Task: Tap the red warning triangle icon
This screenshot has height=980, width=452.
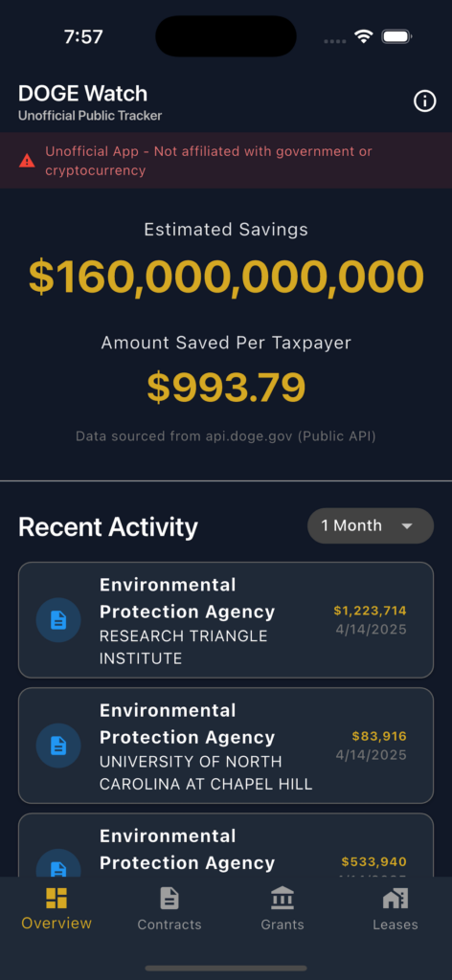Action: [x=27, y=161]
